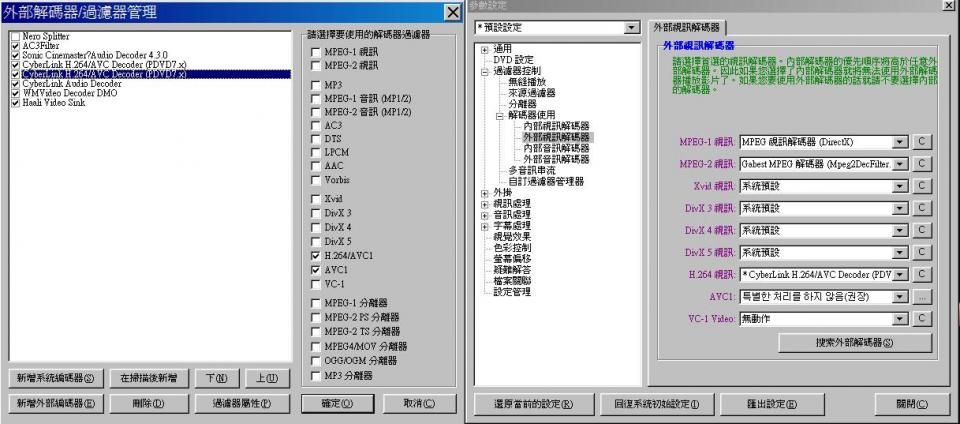Viewport: 960px width, 424px height.
Task: Collapse the 解碼器使用 tree node
Action: (500, 115)
